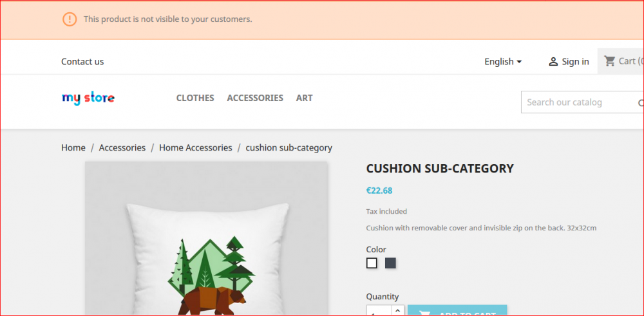Click the Add to Cart button
This screenshot has width=644, height=316.
(x=457, y=311)
